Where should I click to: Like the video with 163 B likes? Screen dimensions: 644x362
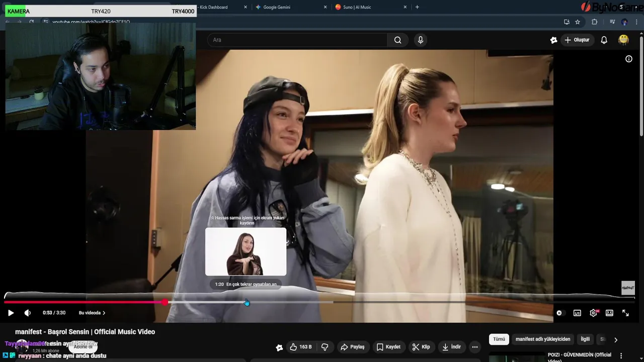pos(300,347)
